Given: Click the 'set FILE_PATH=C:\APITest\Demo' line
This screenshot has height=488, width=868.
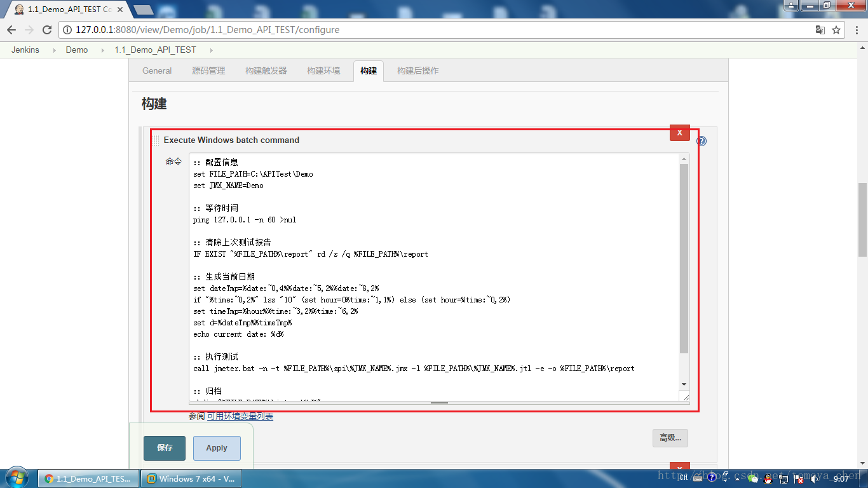Looking at the screenshot, I should pyautogui.click(x=253, y=174).
